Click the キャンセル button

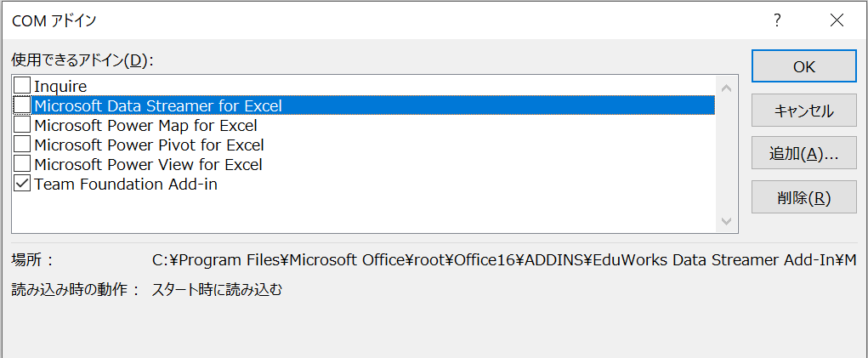[x=803, y=111]
